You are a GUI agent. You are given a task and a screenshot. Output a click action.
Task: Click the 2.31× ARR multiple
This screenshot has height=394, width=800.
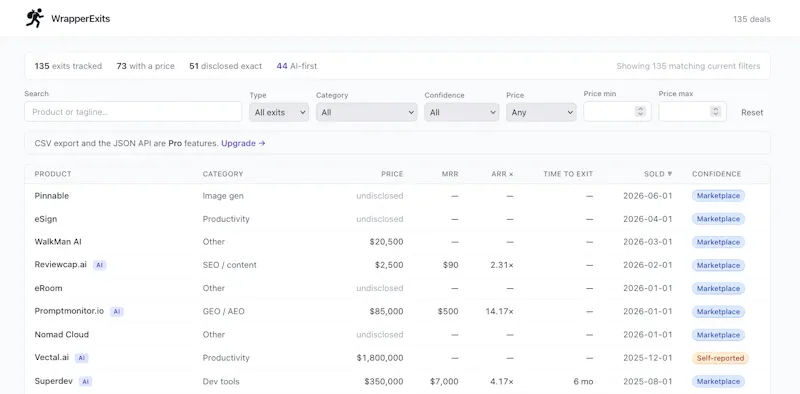click(502, 265)
